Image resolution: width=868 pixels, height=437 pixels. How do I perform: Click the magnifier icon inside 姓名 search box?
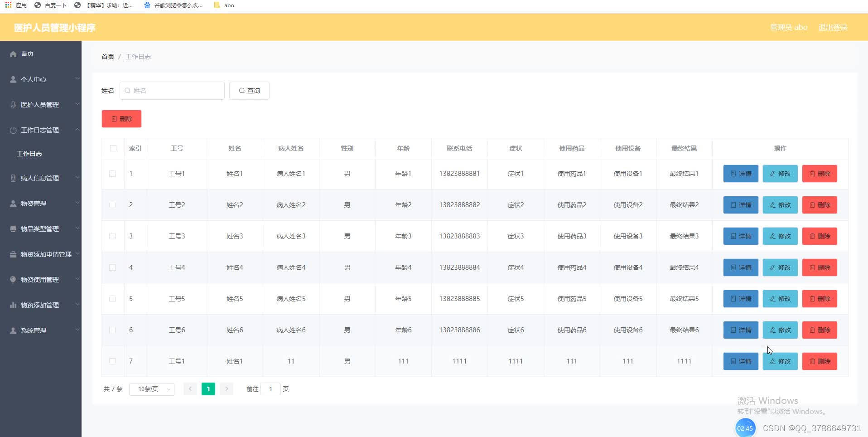coord(127,91)
